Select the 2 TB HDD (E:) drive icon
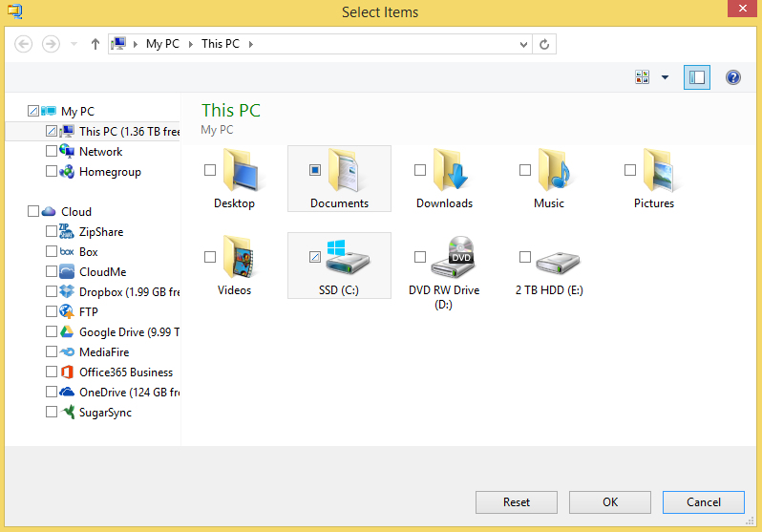Viewport: 762px width, 532px height. point(556,258)
